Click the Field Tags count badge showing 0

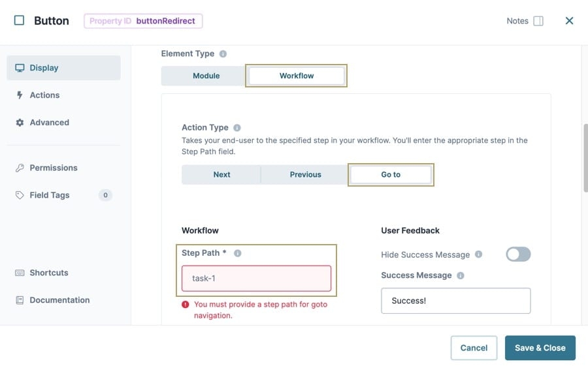tap(105, 195)
